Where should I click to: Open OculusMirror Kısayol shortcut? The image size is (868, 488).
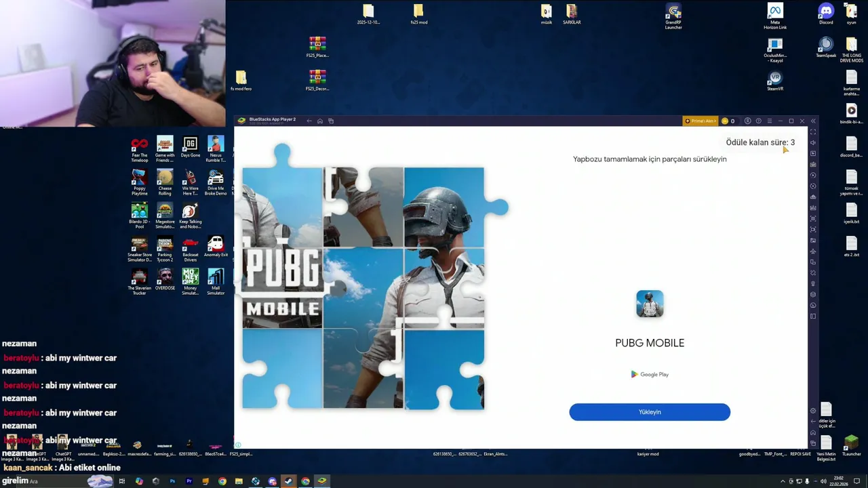tap(775, 50)
